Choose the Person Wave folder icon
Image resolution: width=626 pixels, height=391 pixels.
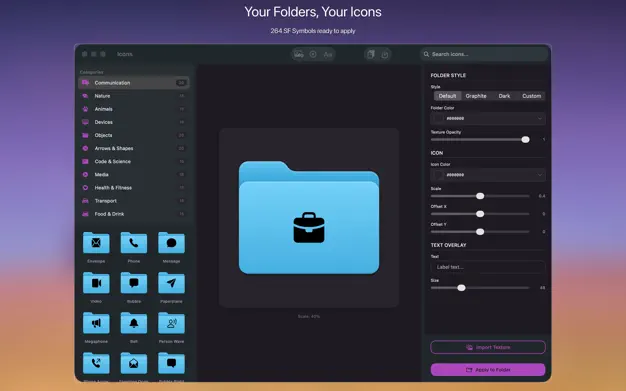click(171, 323)
